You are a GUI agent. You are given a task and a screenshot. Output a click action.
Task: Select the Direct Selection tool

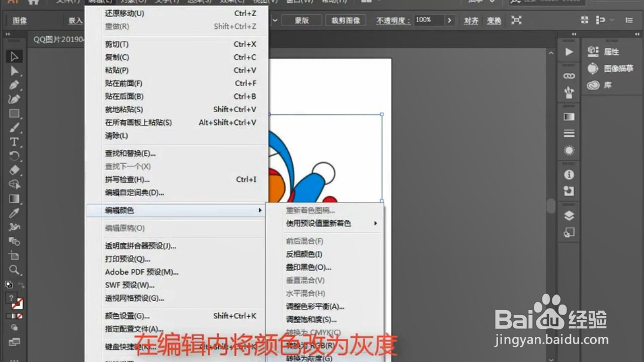(14, 71)
